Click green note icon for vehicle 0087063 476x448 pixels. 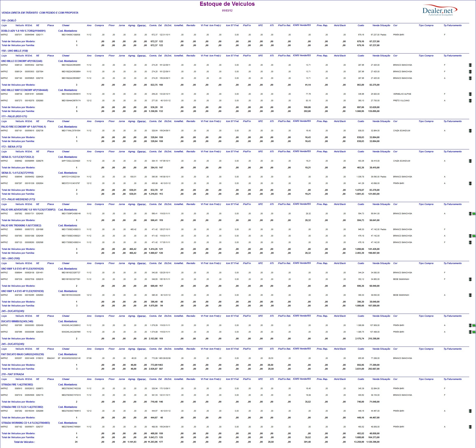click(x=474, y=236)
